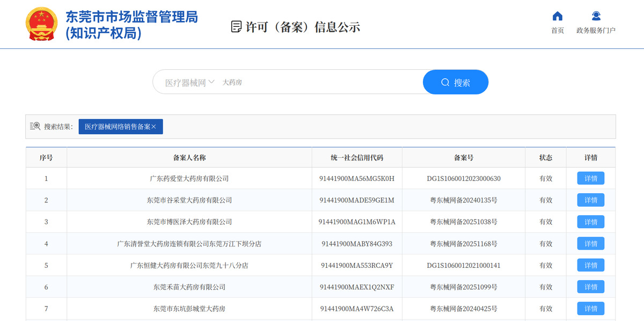Image resolution: width=644 pixels, height=321 pixels.
Task: Click the 备案人名称 column header
Action: (x=189, y=158)
